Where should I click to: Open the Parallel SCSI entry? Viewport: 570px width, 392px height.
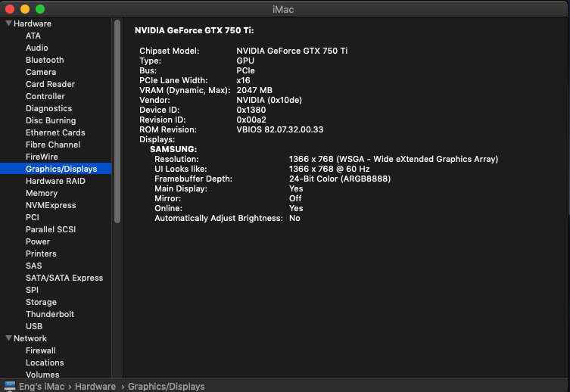pyautogui.click(x=51, y=229)
